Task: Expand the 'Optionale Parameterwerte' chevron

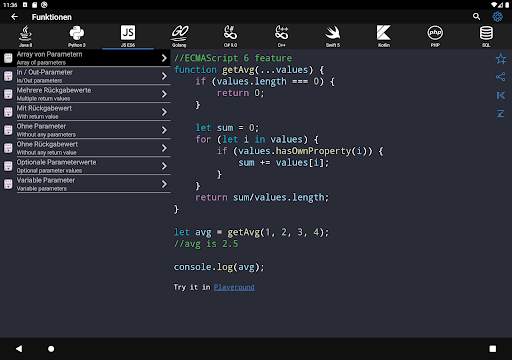Action: click(x=164, y=166)
